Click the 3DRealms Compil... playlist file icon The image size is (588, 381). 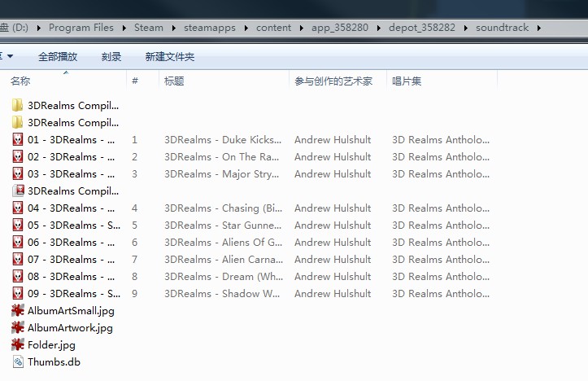(18, 190)
